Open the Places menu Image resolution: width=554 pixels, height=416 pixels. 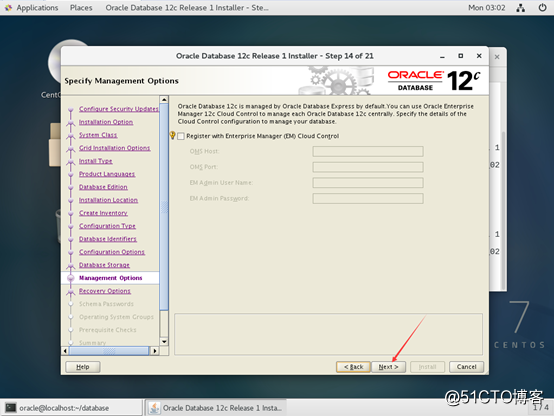pos(81,7)
